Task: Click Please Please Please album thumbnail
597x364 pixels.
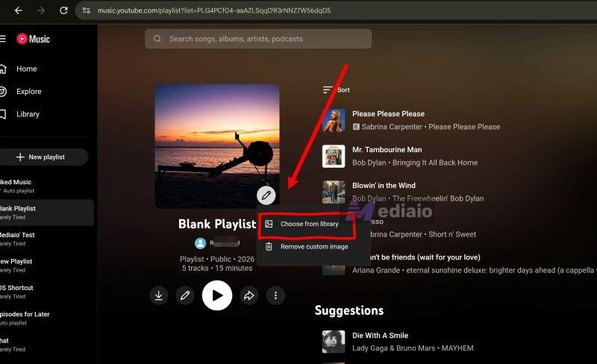Action: pyautogui.click(x=334, y=120)
